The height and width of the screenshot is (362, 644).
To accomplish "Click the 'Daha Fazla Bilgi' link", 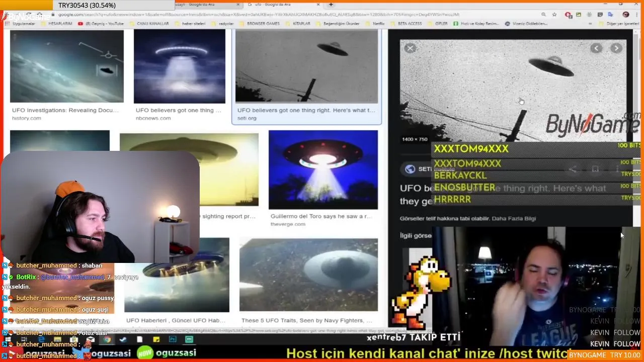I will click(x=514, y=218).
